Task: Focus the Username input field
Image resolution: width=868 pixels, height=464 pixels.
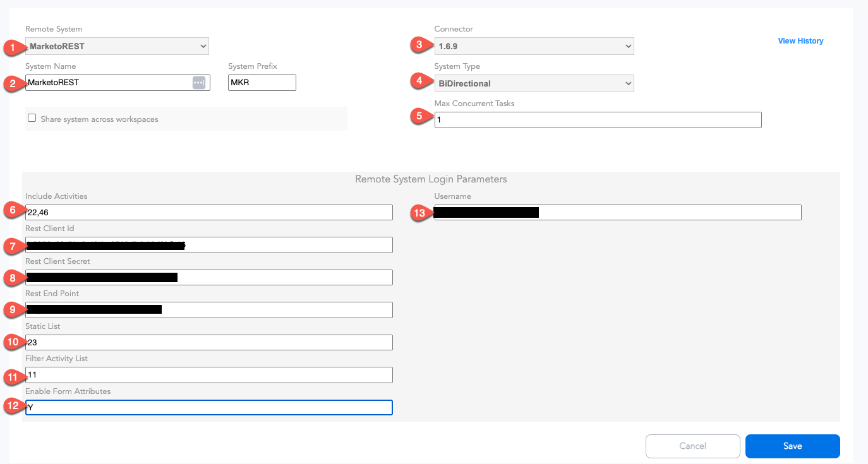Action: pos(618,212)
